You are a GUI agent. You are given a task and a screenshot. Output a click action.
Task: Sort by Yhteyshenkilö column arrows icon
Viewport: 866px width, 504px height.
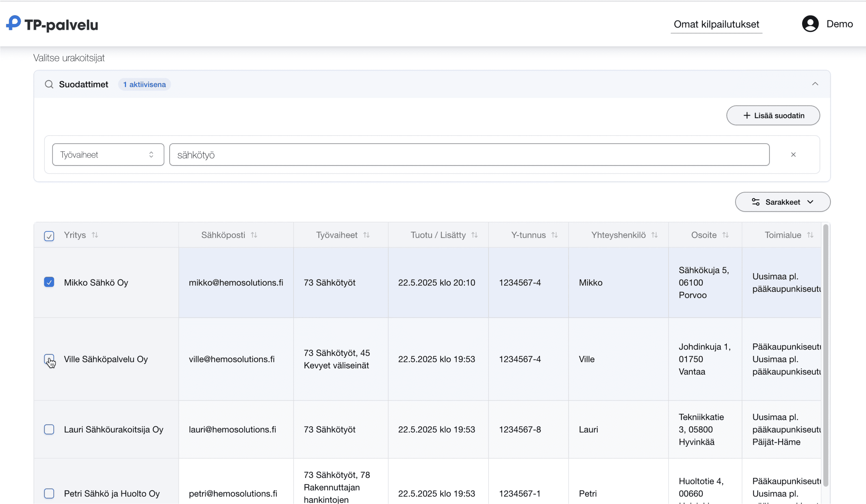[654, 235]
